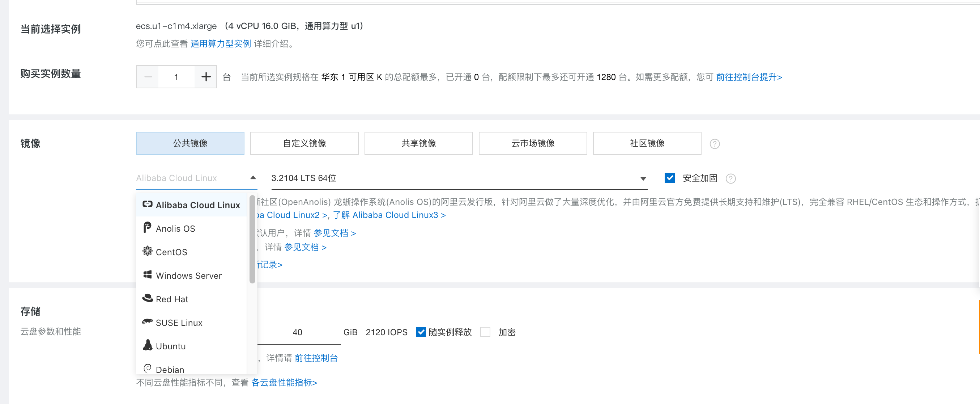Click the Alibaba Cloud Linux logo icon
This screenshot has width=980, height=404.
click(147, 205)
